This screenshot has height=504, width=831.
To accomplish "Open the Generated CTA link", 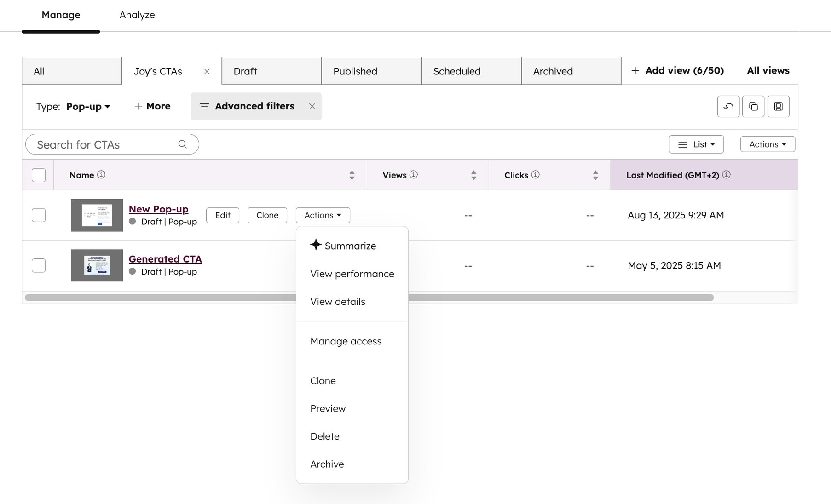I will tap(165, 258).
